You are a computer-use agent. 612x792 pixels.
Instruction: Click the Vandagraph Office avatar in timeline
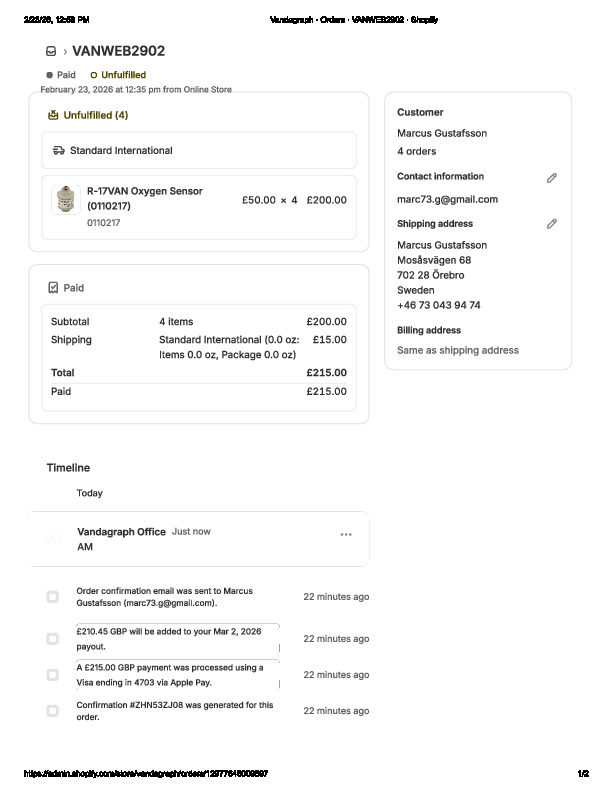pyautogui.click(x=53, y=539)
